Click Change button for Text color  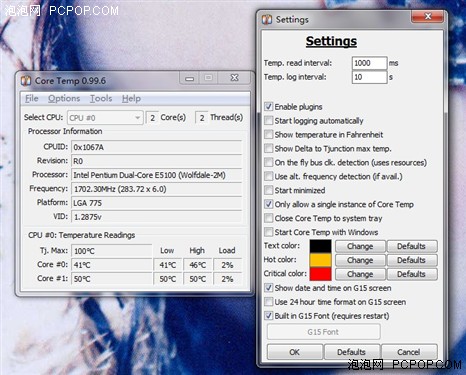coord(360,246)
